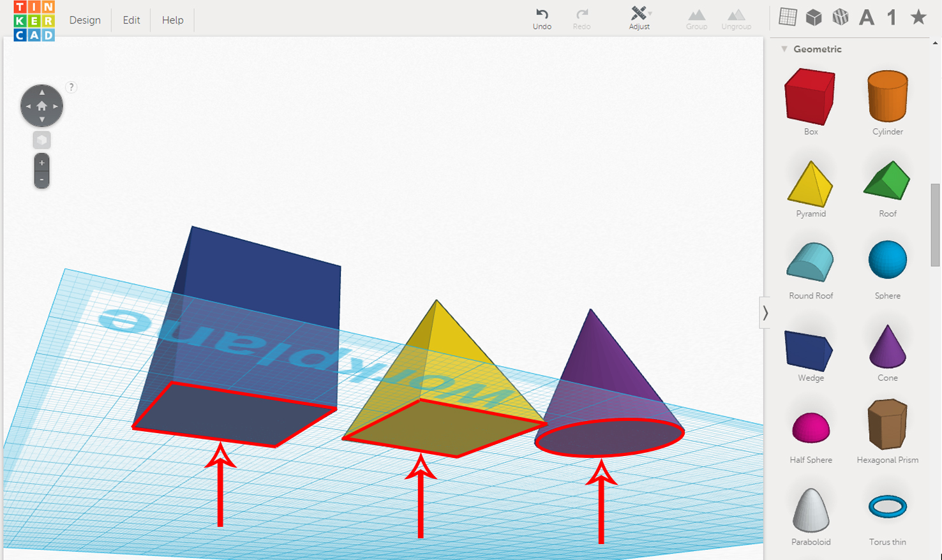Collapse the Geometric shapes section

click(x=784, y=49)
